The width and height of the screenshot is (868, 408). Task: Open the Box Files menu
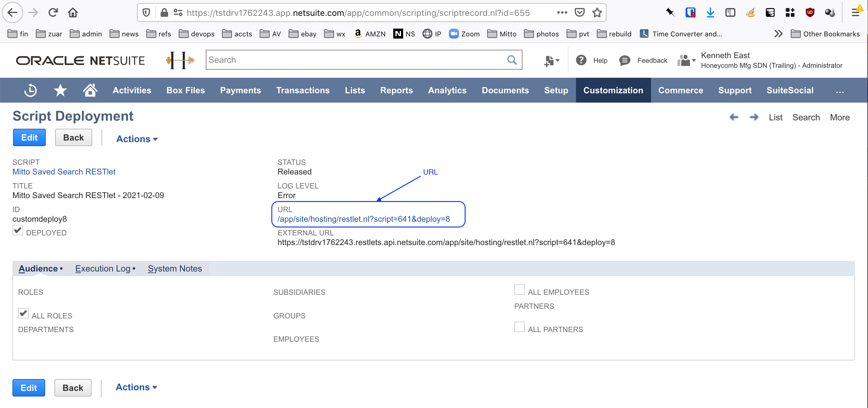186,90
